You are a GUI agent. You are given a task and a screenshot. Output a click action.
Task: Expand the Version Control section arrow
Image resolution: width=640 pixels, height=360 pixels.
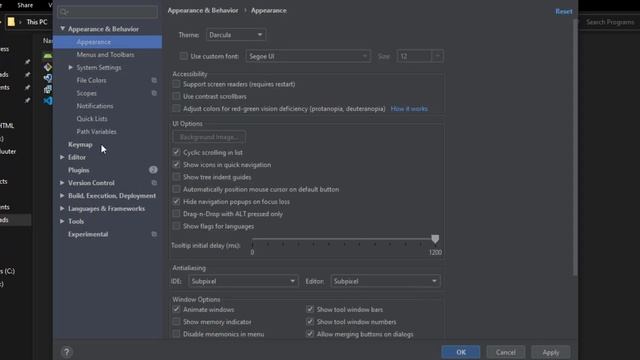pos(62,183)
